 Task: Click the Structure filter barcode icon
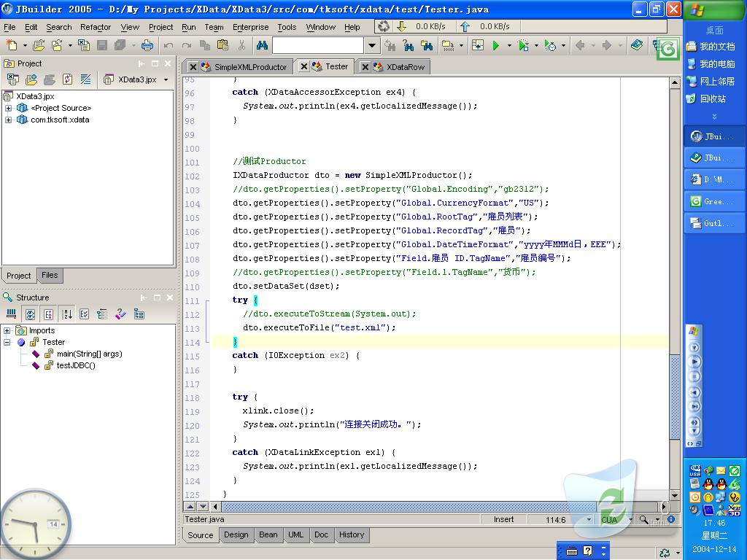click(x=12, y=314)
